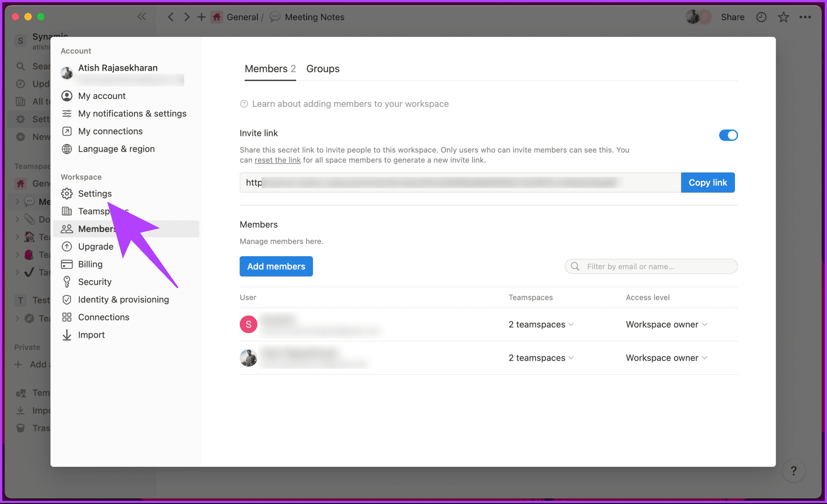The image size is (827, 504).
Task: Expand teamspaces dropdown for first member
Action: tap(542, 324)
